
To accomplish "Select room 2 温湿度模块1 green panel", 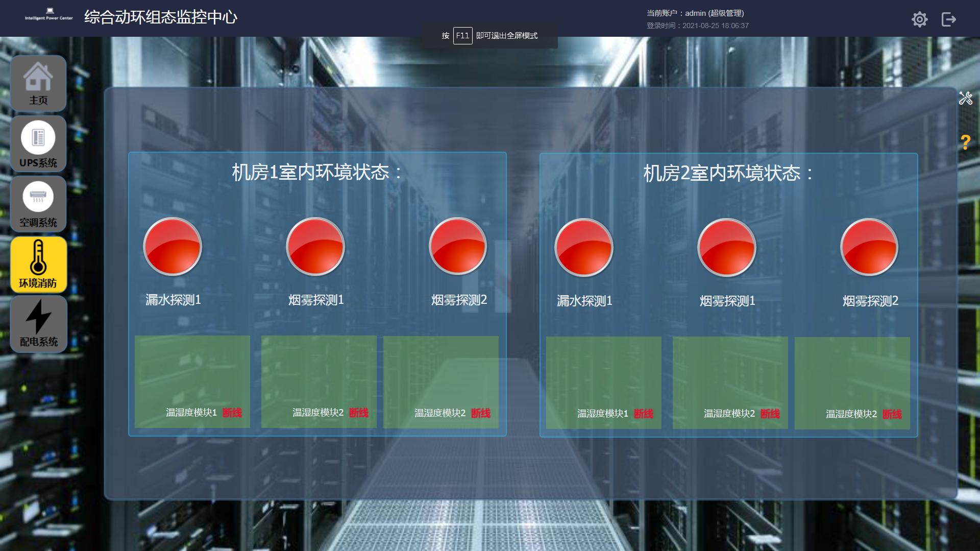I will [x=603, y=382].
